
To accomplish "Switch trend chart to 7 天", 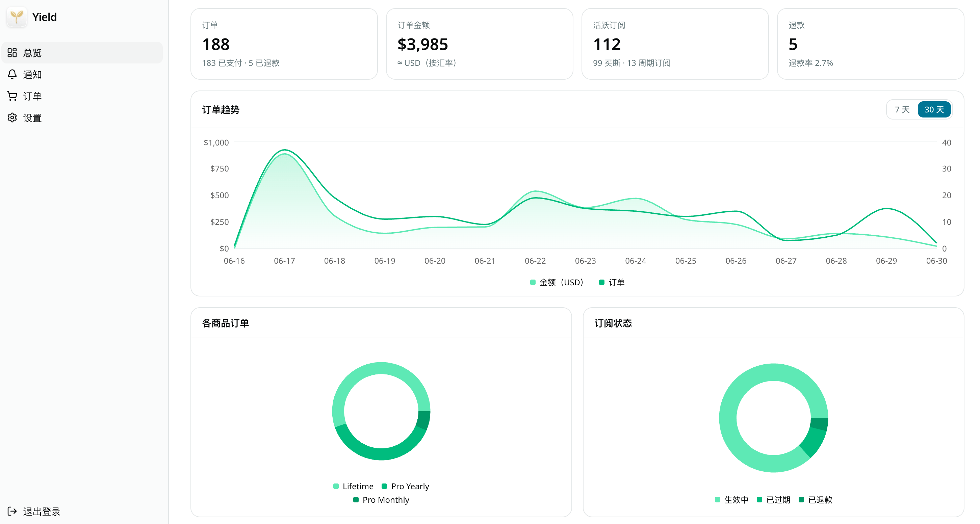I will click(x=902, y=109).
